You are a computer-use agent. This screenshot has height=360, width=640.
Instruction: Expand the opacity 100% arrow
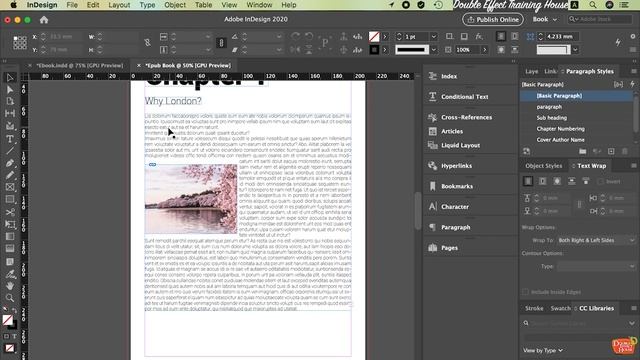(x=484, y=50)
